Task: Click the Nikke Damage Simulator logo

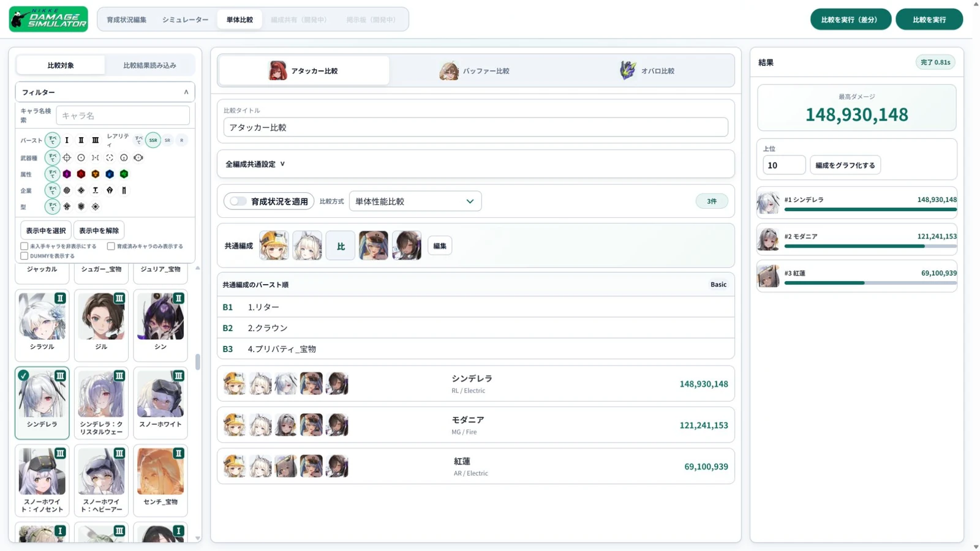Action: [48, 19]
